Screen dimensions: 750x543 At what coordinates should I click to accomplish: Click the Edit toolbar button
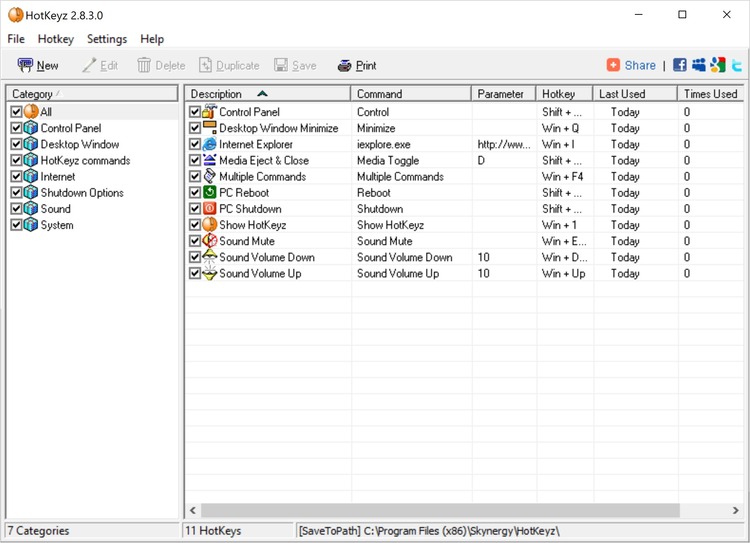point(99,66)
